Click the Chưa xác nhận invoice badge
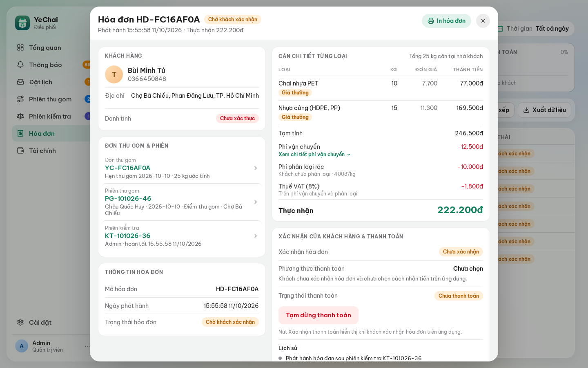 (x=461, y=251)
